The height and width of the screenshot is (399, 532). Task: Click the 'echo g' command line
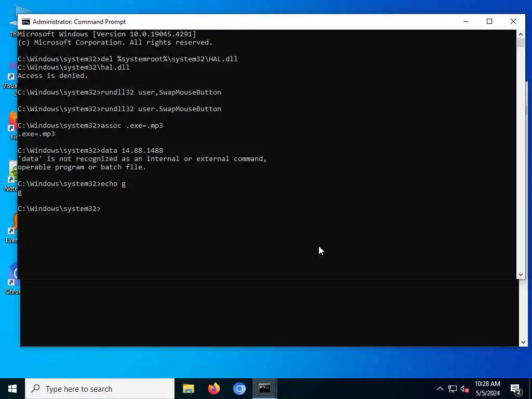(72, 183)
